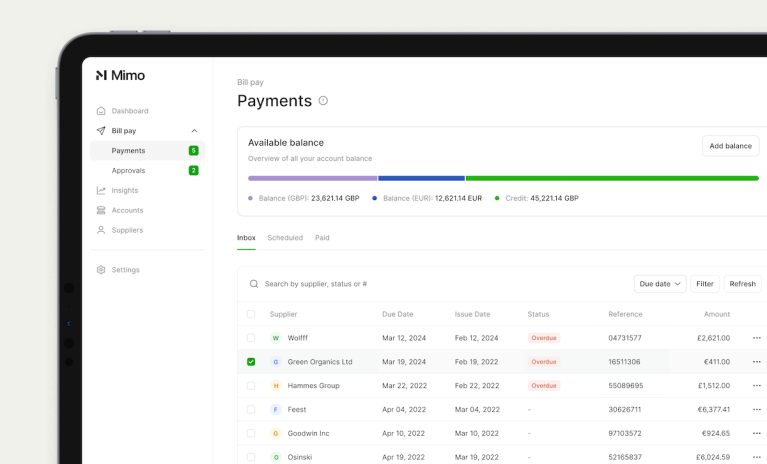Open the Due date sort dropdown
Image resolution: width=767 pixels, height=464 pixels.
click(x=659, y=284)
